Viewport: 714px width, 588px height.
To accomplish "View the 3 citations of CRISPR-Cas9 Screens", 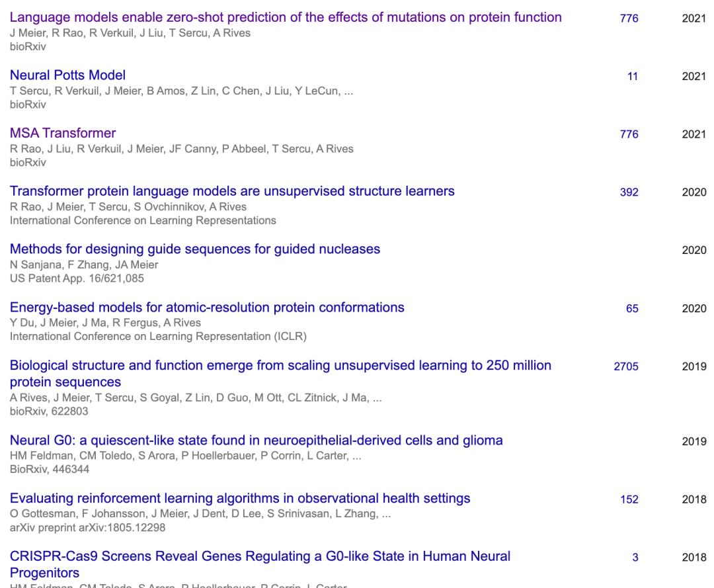I will click(x=635, y=558).
